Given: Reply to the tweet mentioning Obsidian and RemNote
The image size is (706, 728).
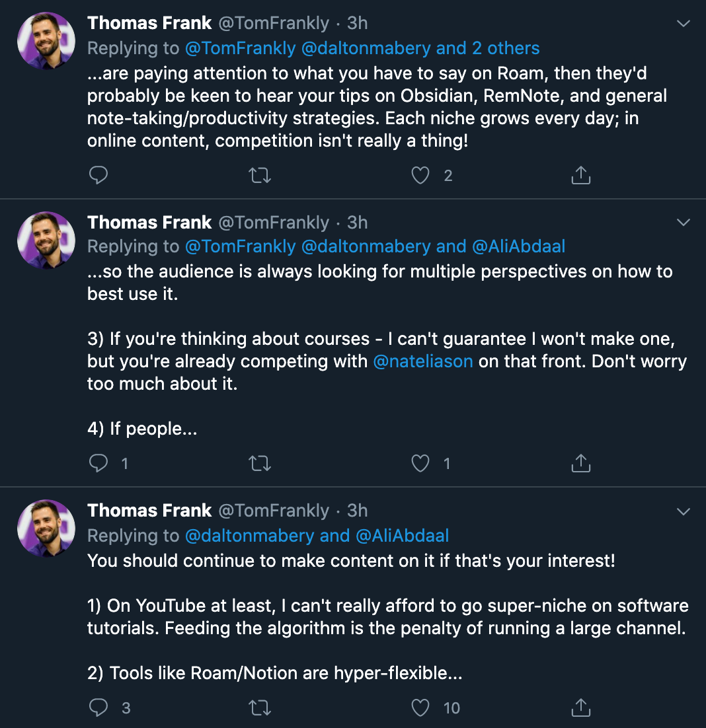Looking at the screenshot, I should click(98, 175).
